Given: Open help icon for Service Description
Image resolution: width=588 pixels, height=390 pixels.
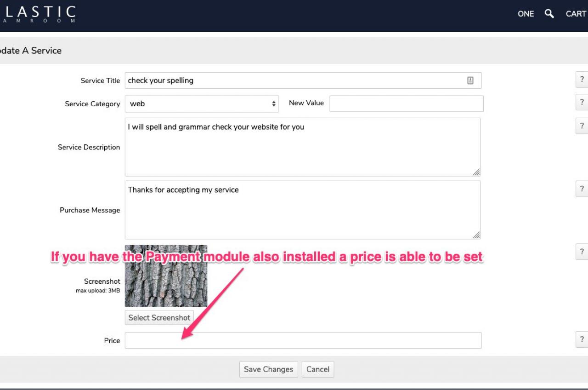Looking at the screenshot, I should coord(582,126).
